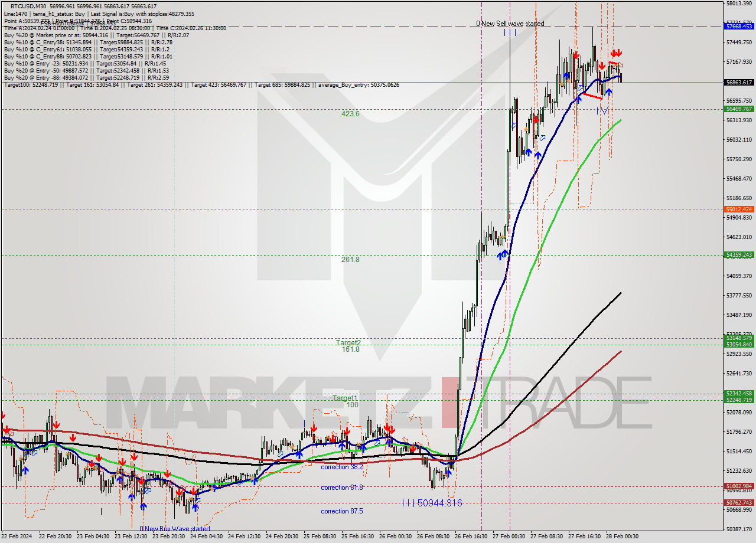
Task: Click the current price tag 56863.617
Action: 739,82
